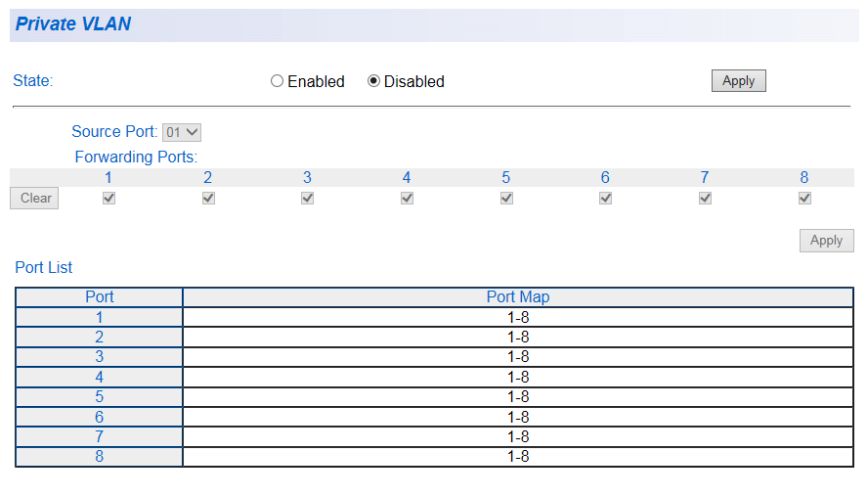Toggle forwarding port 2 checkbox
This screenshot has width=868, height=497.
click(x=208, y=199)
